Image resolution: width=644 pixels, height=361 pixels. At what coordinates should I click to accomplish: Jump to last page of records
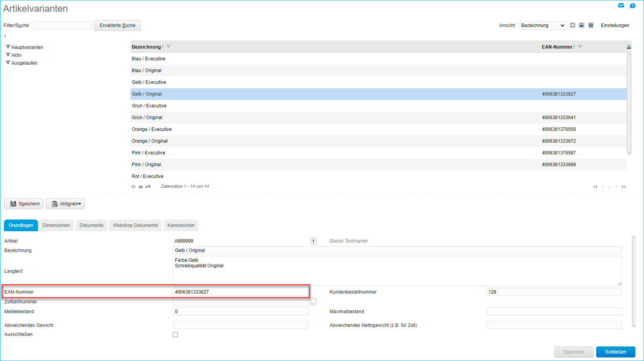click(x=624, y=187)
